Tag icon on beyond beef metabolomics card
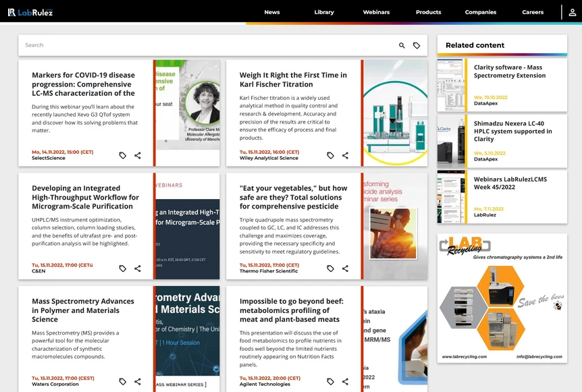The width and height of the screenshot is (582, 392). (x=330, y=382)
